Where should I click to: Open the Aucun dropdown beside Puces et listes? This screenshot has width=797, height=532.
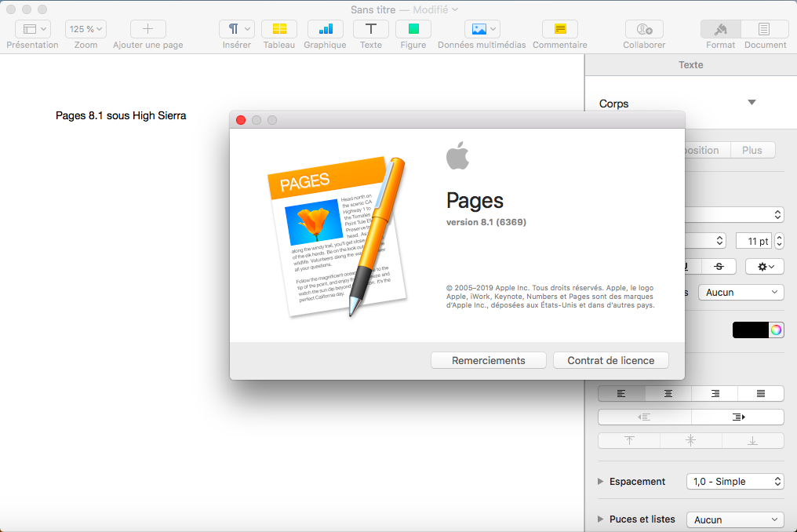tap(735, 519)
